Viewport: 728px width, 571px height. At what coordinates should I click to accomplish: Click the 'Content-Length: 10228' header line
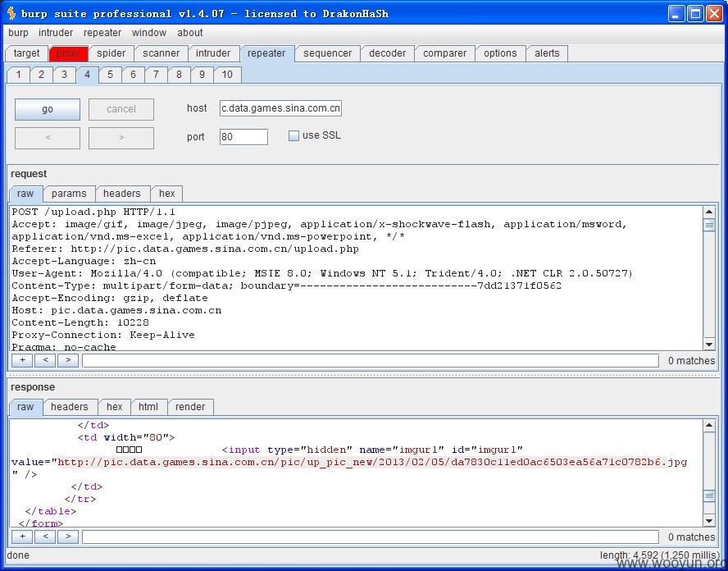(x=80, y=322)
